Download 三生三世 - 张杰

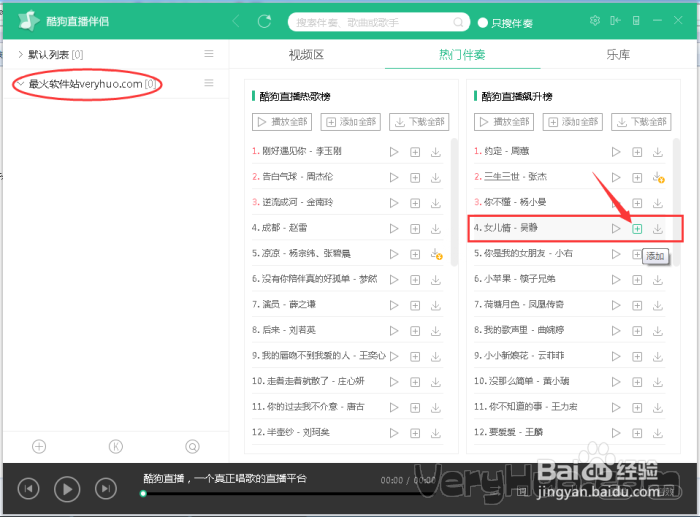(x=658, y=177)
